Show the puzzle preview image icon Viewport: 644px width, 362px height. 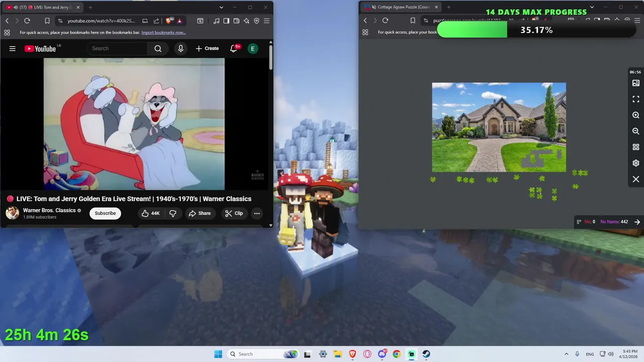point(636,83)
